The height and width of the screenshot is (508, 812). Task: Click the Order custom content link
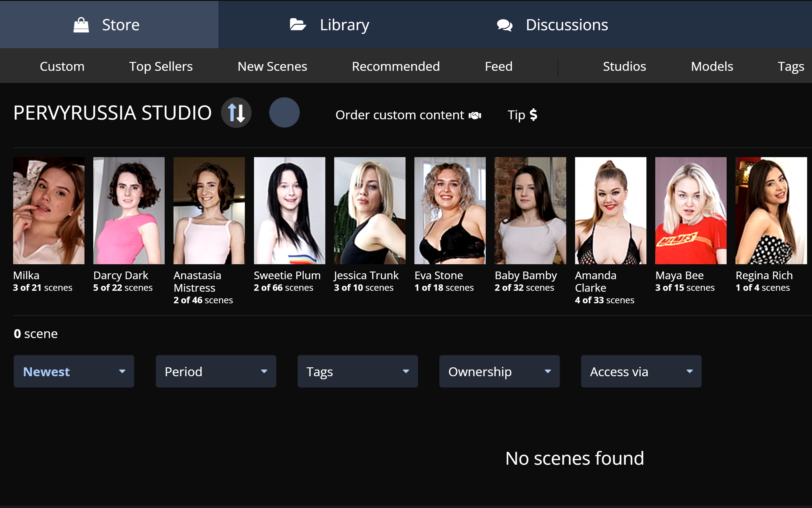(399, 115)
